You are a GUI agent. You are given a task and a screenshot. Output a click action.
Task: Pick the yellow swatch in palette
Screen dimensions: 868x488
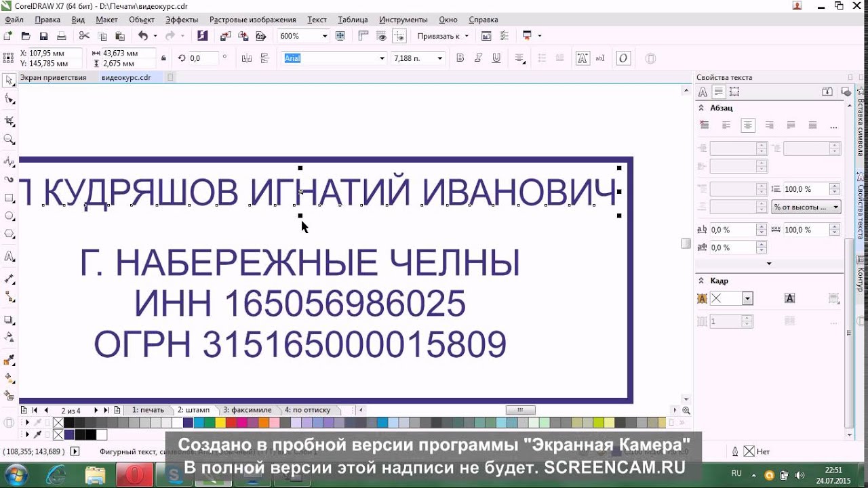220,423
